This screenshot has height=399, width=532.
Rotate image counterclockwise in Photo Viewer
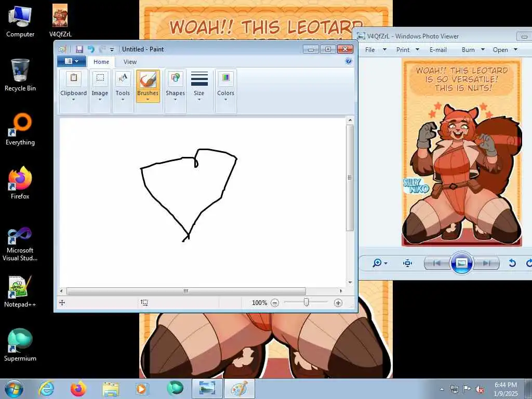tap(512, 263)
